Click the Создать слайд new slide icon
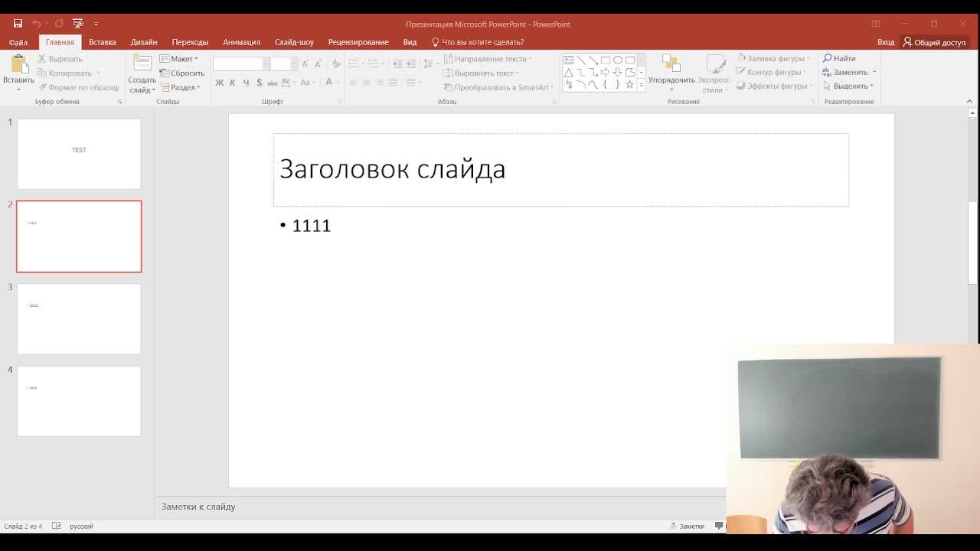This screenshot has height=551, width=980. [142, 64]
